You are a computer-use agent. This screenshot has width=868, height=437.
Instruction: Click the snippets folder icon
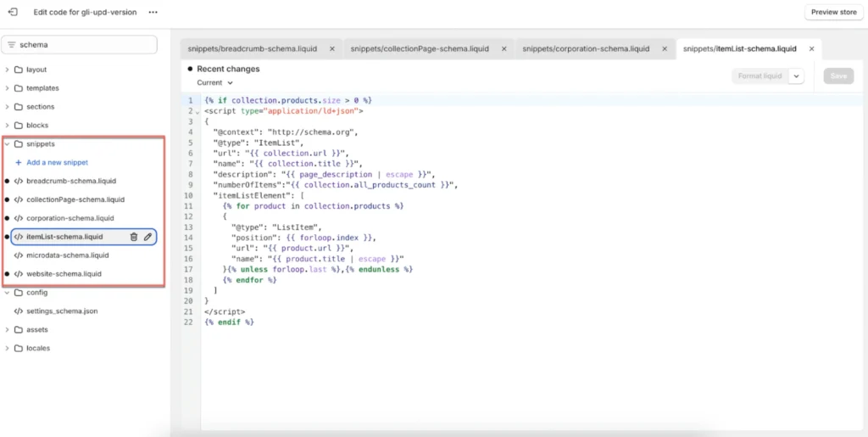click(x=19, y=144)
